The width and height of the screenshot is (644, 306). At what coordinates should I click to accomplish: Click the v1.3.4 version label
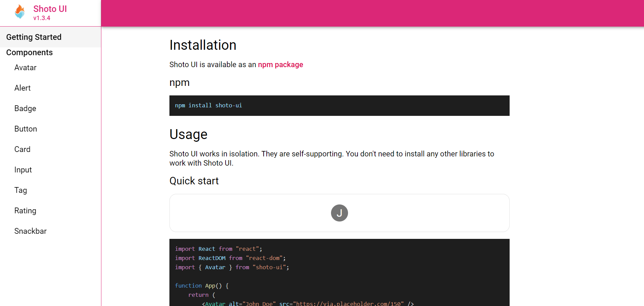pyautogui.click(x=42, y=18)
